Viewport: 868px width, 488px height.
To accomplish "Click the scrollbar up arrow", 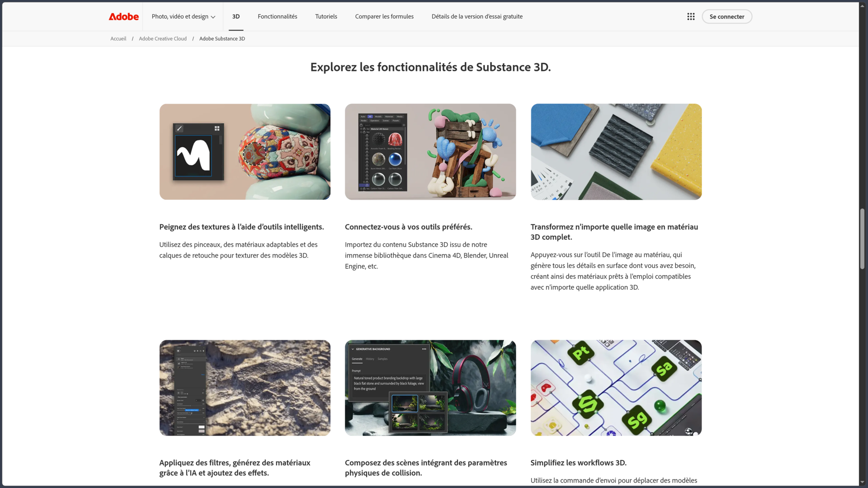I will [863, 5].
